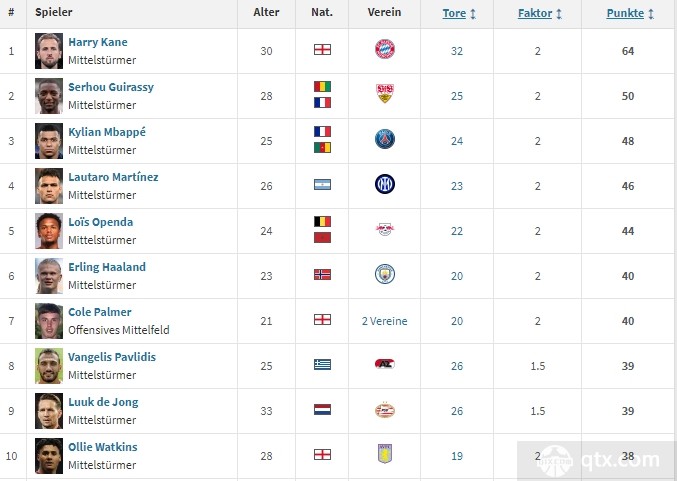Click Kylian Mbappé's portrait thumbnail
Screen dimensions: 677x481
tap(49, 140)
